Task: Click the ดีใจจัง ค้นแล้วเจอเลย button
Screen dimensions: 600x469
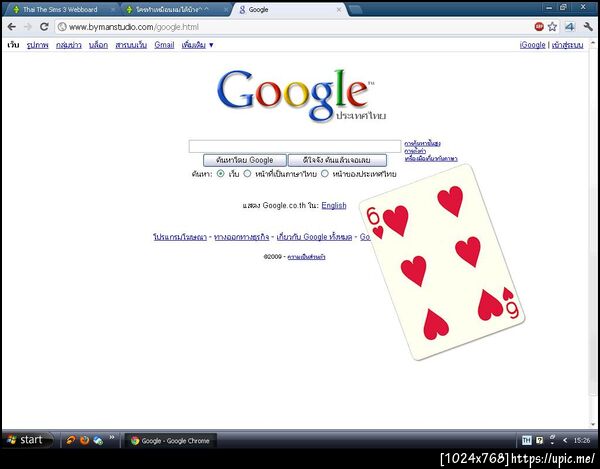Action: click(x=337, y=160)
